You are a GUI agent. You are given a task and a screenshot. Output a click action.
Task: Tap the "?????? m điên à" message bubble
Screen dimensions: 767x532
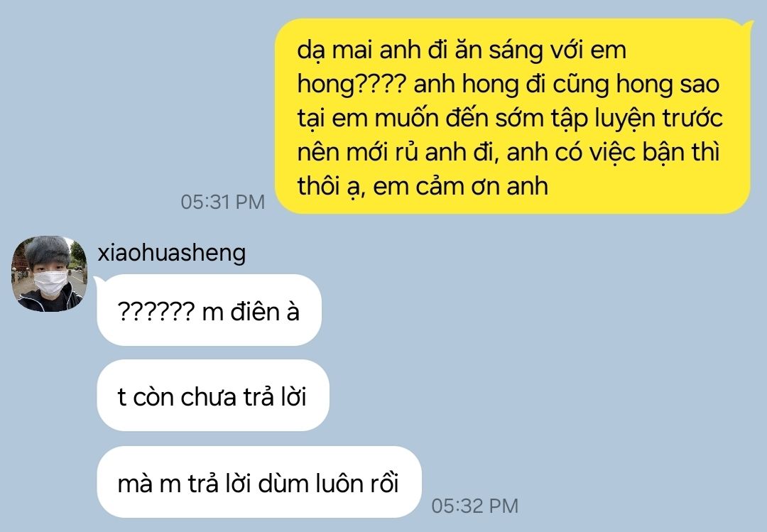coord(209,310)
